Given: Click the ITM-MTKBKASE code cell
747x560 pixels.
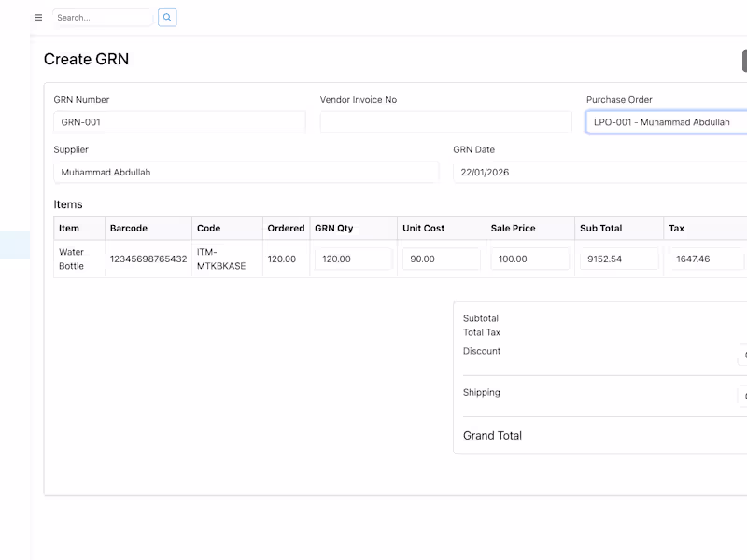Looking at the screenshot, I should pos(221,259).
